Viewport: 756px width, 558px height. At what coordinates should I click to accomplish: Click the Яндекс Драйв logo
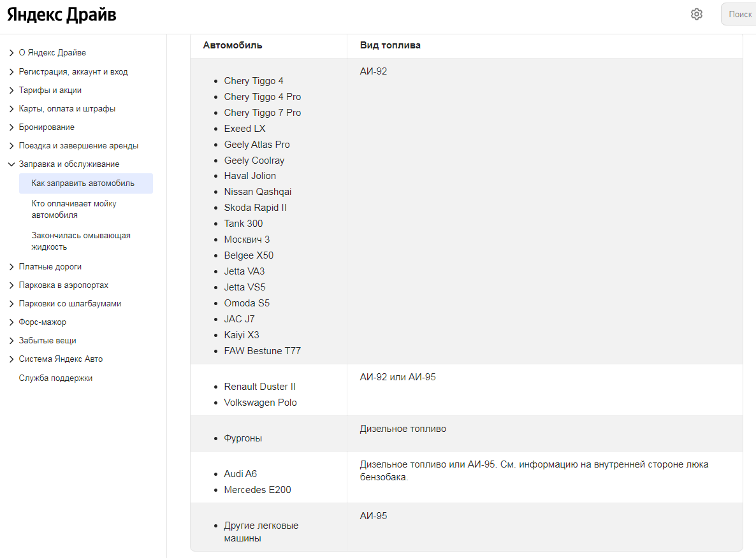click(x=61, y=15)
